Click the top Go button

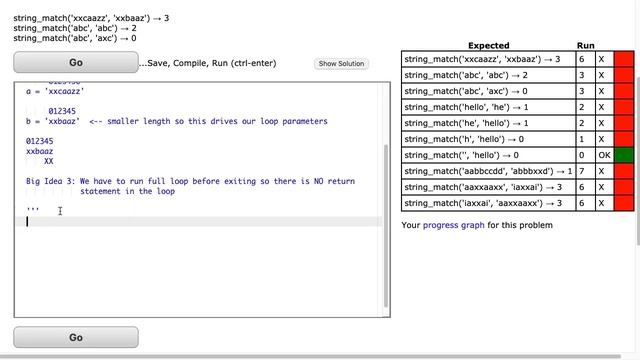[76, 62]
